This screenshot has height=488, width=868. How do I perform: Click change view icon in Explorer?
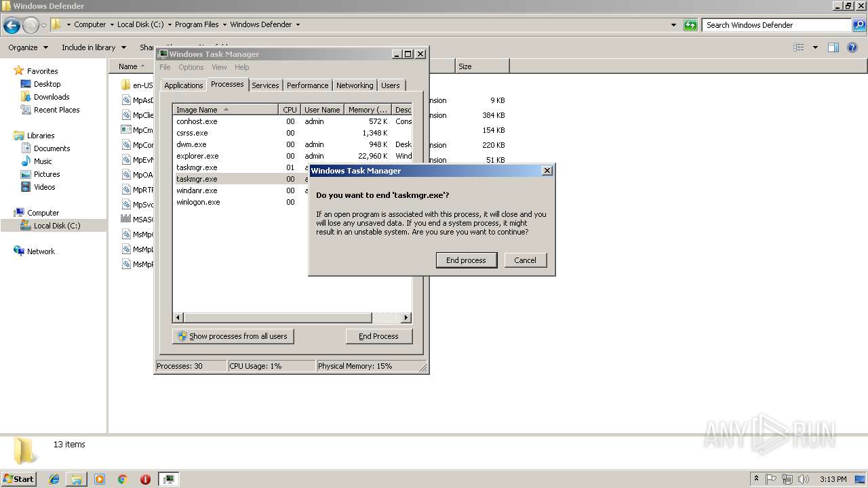click(799, 47)
